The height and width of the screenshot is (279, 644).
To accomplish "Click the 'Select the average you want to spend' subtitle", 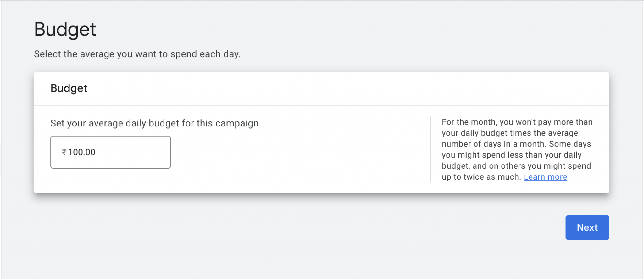I will [137, 54].
